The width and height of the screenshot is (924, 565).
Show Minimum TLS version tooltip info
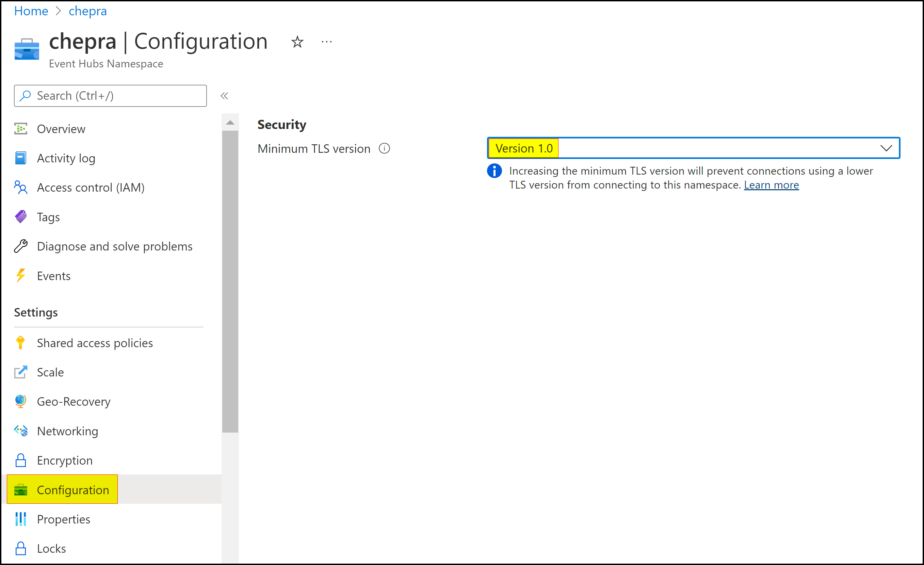[384, 148]
